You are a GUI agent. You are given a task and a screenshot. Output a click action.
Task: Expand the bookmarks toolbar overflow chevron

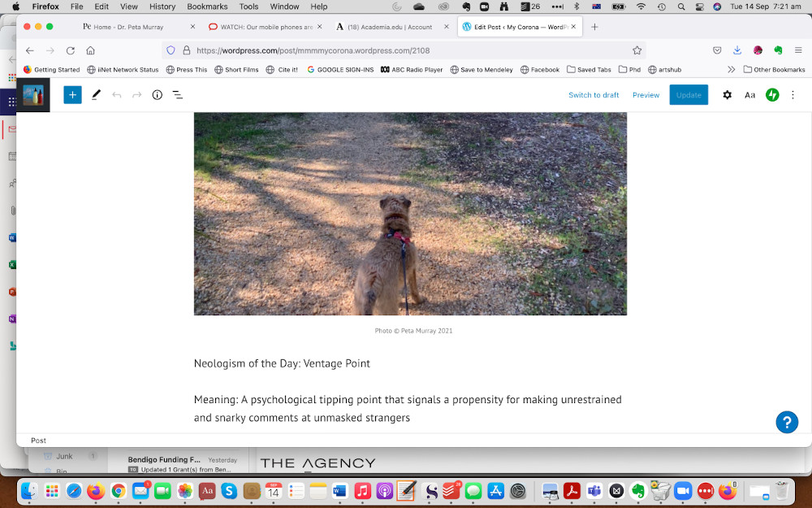point(731,70)
